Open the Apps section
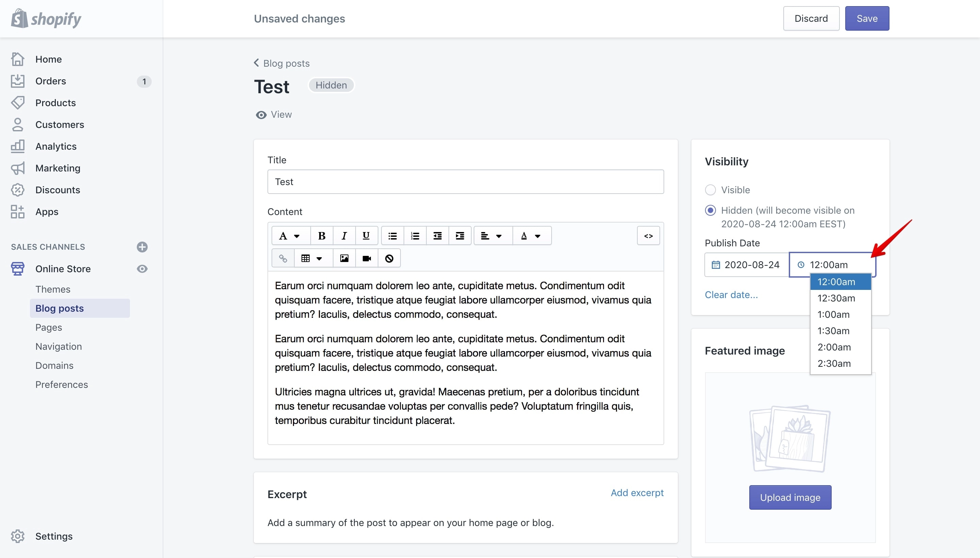The height and width of the screenshot is (558, 980). pos(47,212)
